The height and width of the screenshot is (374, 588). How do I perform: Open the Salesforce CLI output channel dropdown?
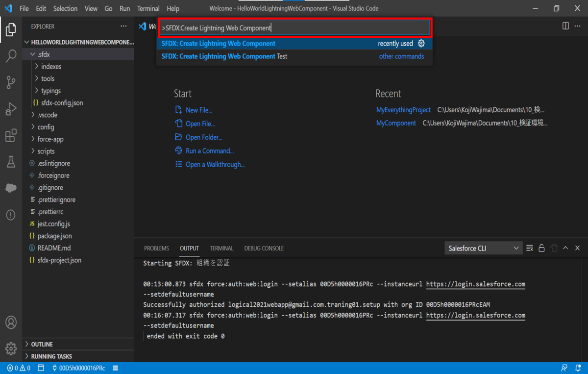click(483, 248)
